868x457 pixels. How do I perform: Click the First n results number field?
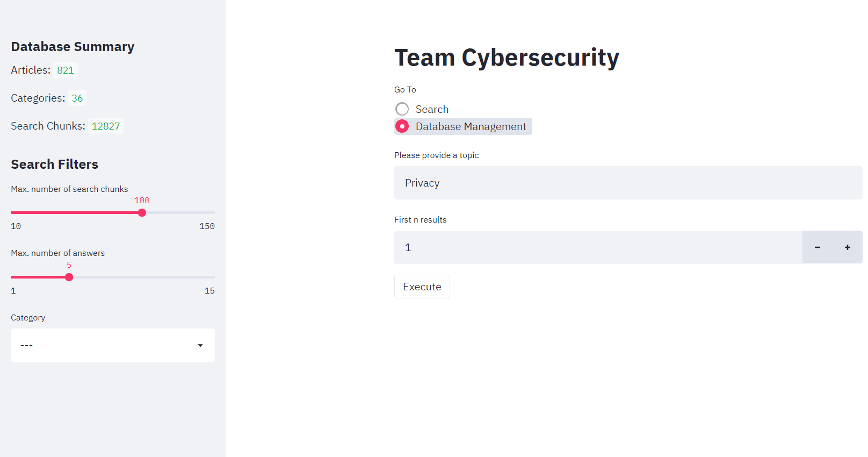[597, 247]
